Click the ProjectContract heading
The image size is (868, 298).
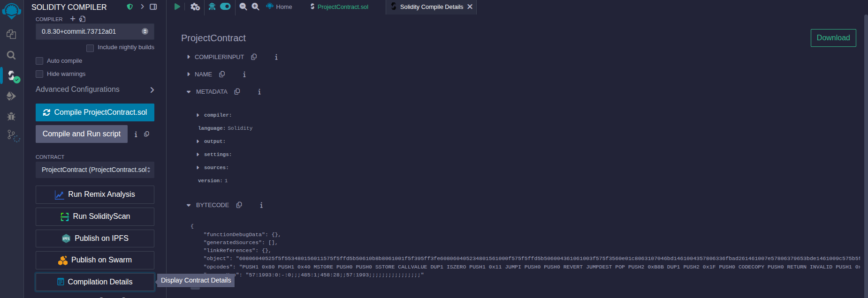coord(213,38)
